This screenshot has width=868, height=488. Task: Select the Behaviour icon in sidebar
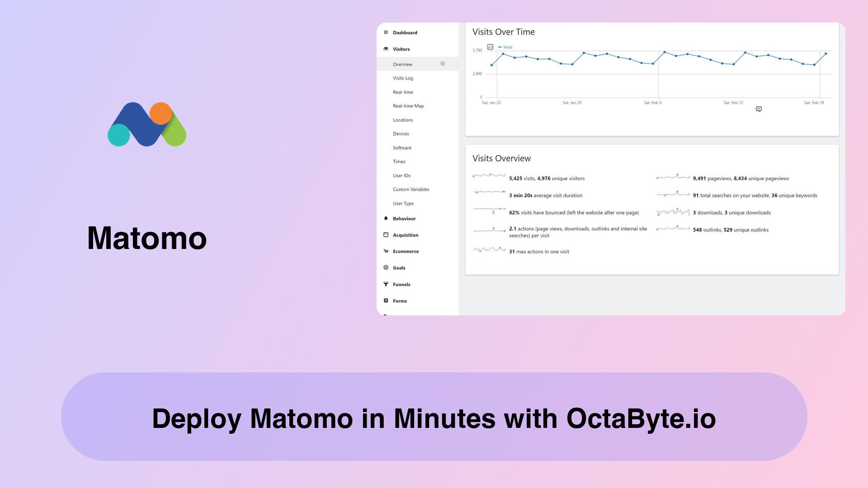coord(387,218)
